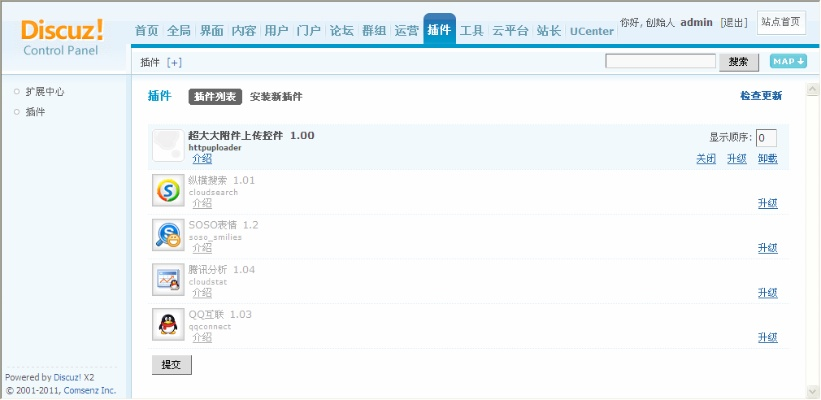
Task: Click the QQ互联 penguin icon
Action: coord(168,325)
